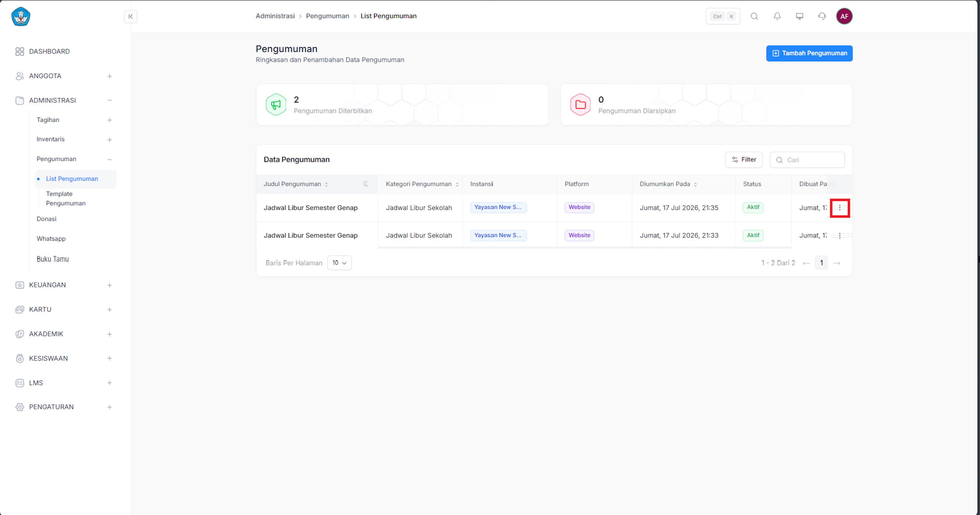This screenshot has height=515, width=980.
Task: Click the Website badge in 21:35 row
Action: point(579,207)
